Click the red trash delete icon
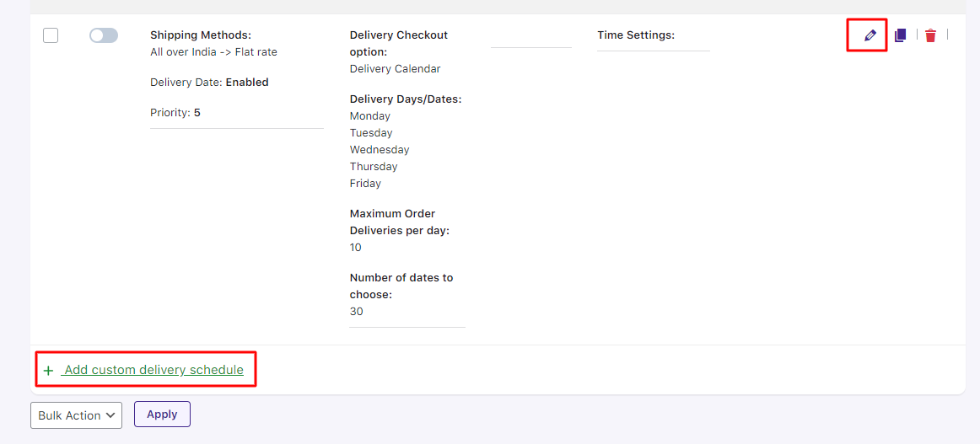This screenshot has width=980, height=444. coord(930,35)
